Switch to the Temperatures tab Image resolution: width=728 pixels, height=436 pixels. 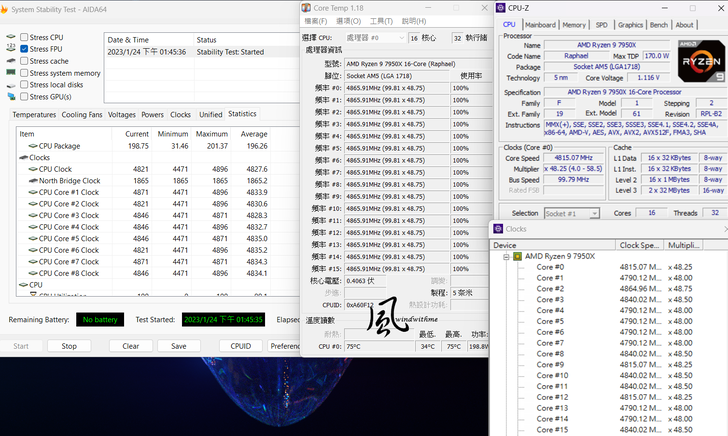click(34, 114)
